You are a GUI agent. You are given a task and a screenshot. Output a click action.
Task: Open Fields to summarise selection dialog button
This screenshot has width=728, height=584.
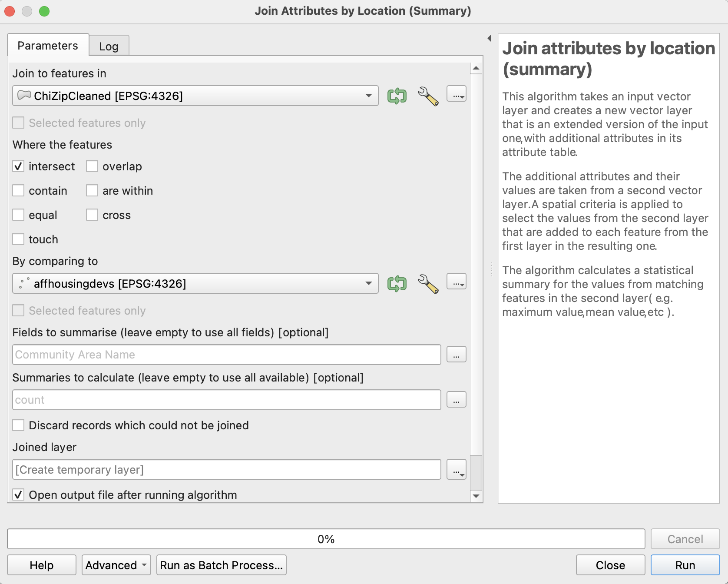coord(457,355)
